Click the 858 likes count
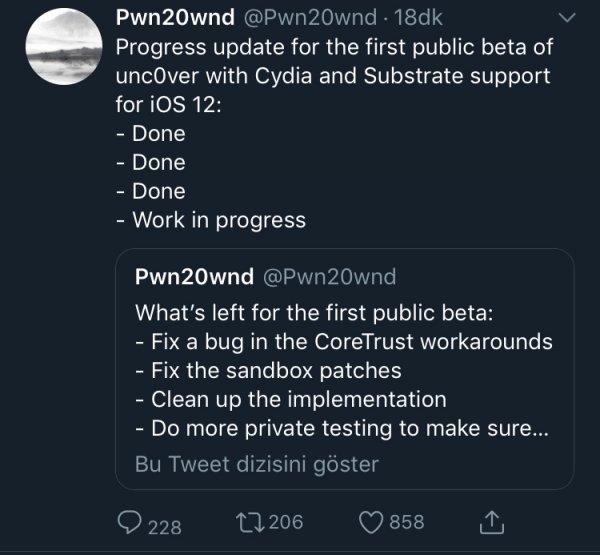This screenshot has height=555, width=600. (406, 522)
